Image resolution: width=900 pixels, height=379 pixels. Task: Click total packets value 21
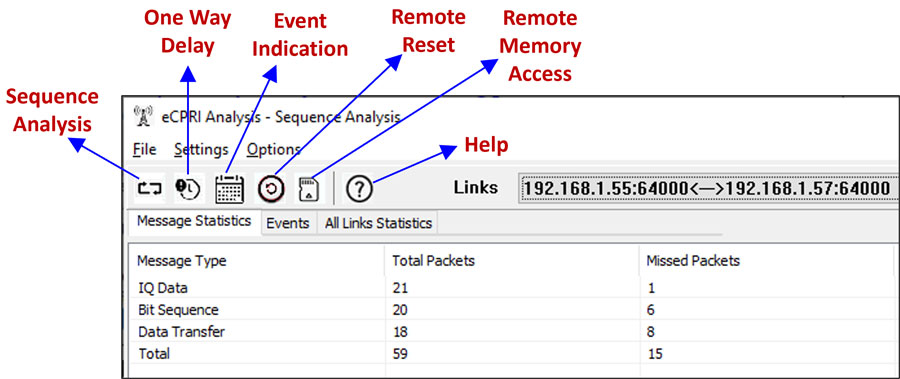399,288
